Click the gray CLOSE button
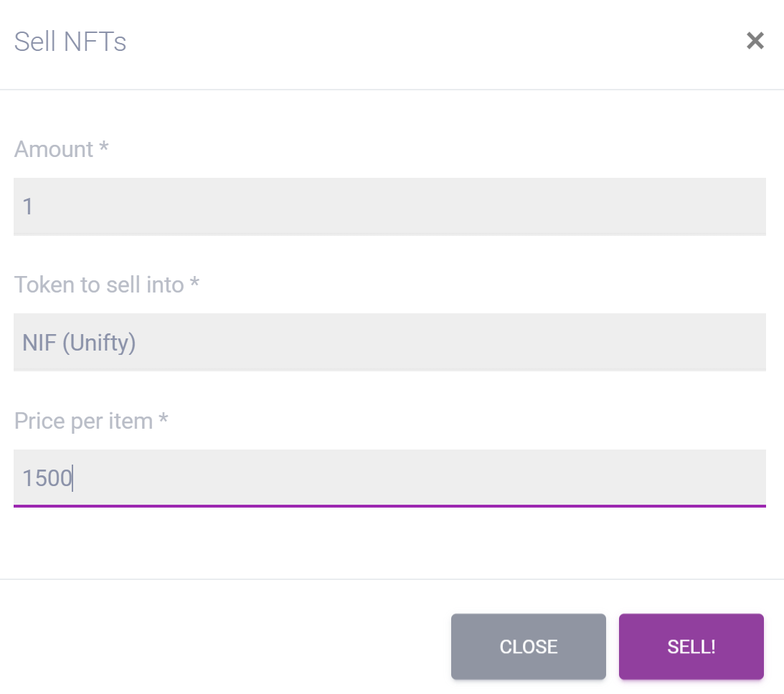 tap(529, 647)
